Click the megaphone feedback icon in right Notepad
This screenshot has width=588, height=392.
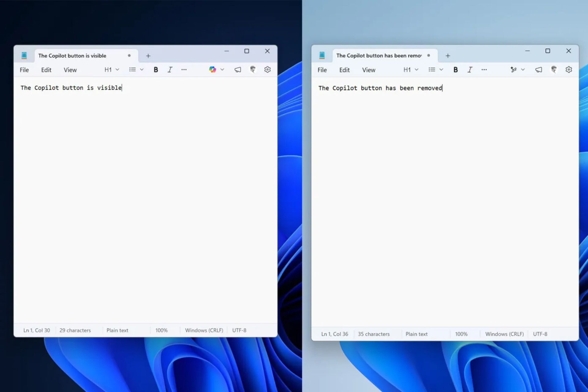coord(538,70)
